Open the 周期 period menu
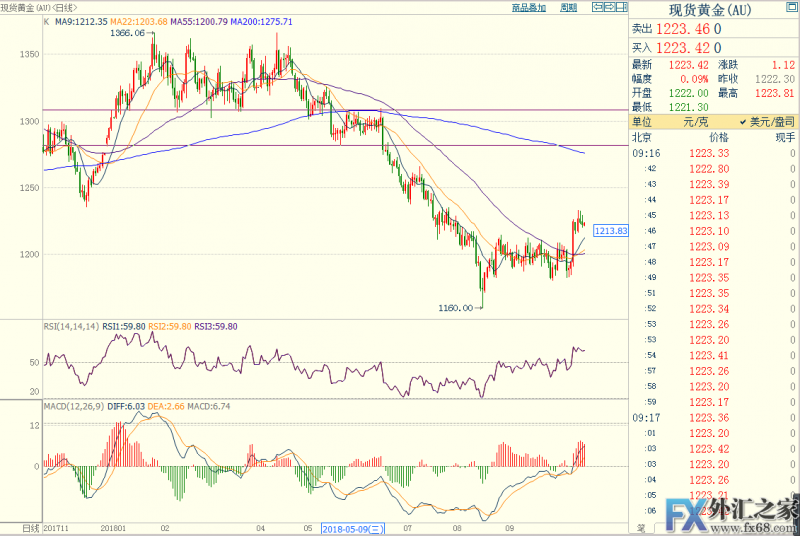 point(568,7)
